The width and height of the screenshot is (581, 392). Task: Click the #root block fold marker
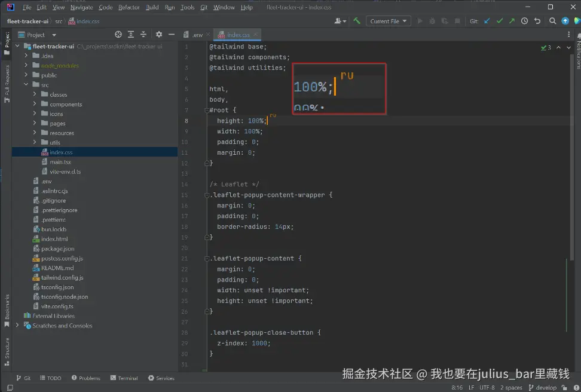coord(207,110)
